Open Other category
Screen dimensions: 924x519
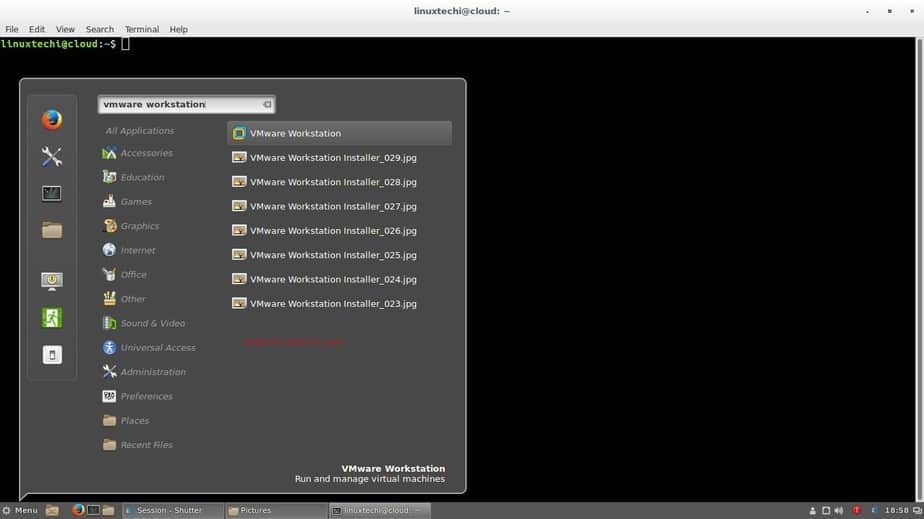pos(124,299)
